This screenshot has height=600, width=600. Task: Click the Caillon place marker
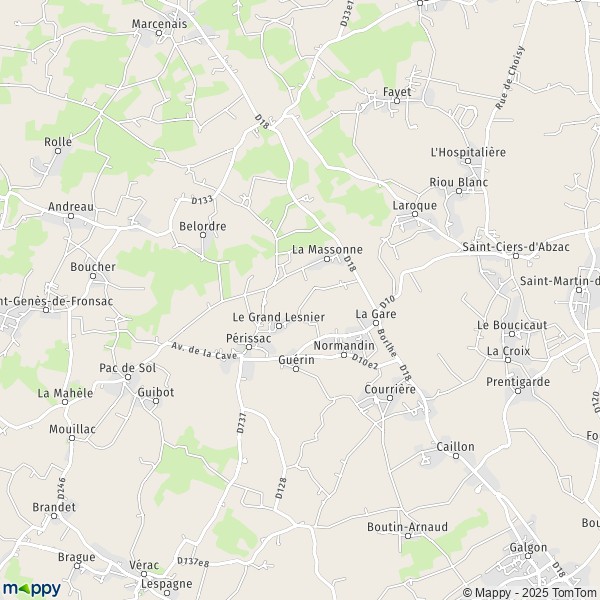tap(456, 456)
